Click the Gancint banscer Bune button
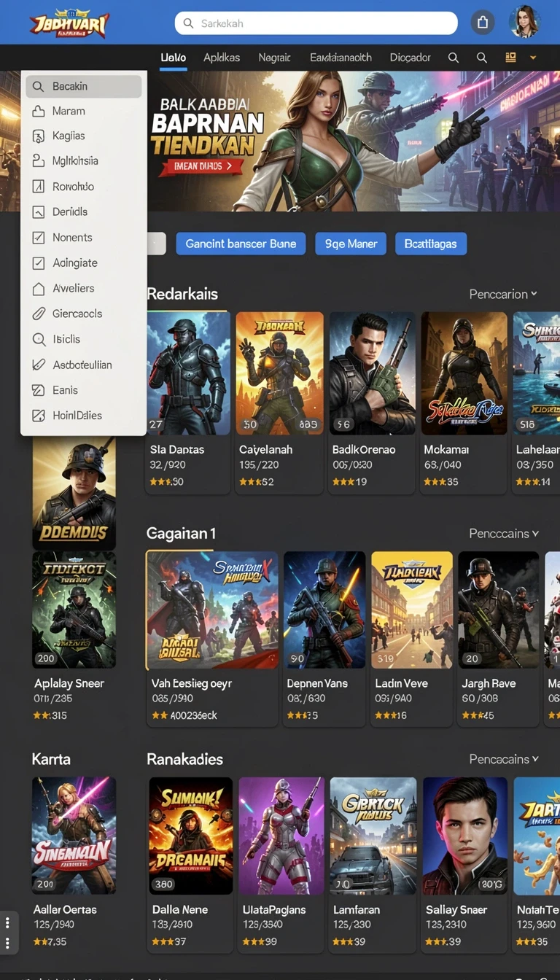Viewport: 560px width, 980px height. coord(241,244)
